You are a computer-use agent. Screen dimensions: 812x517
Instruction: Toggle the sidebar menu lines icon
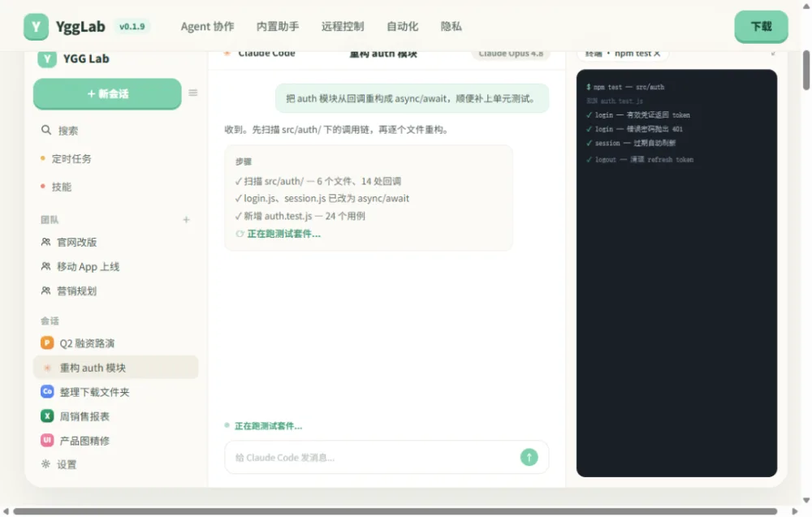(x=192, y=93)
